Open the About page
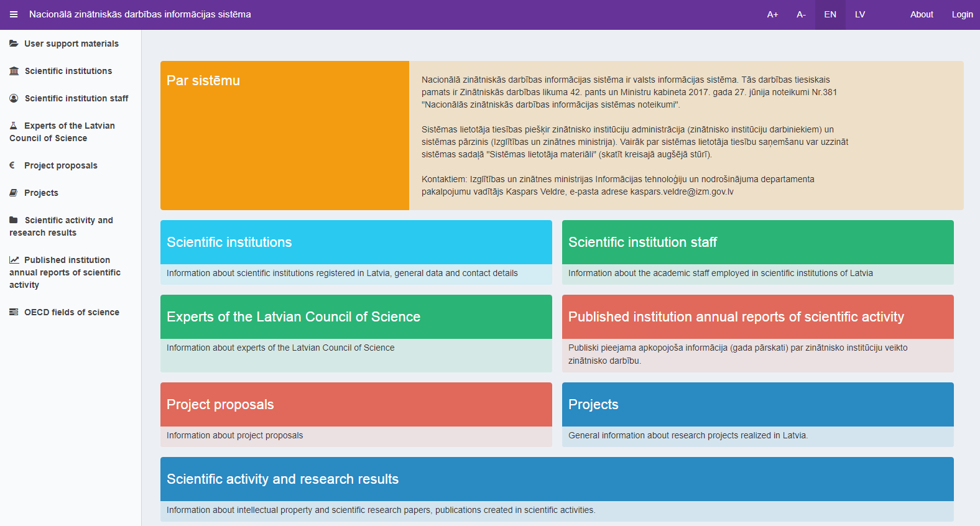The width and height of the screenshot is (980, 526). [x=922, y=14]
